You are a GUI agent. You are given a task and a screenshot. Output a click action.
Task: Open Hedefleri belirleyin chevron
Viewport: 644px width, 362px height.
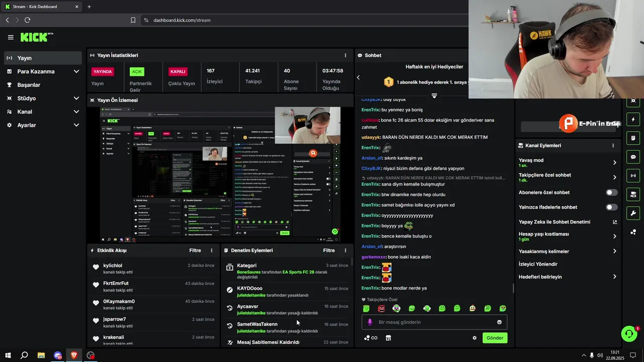click(615, 277)
